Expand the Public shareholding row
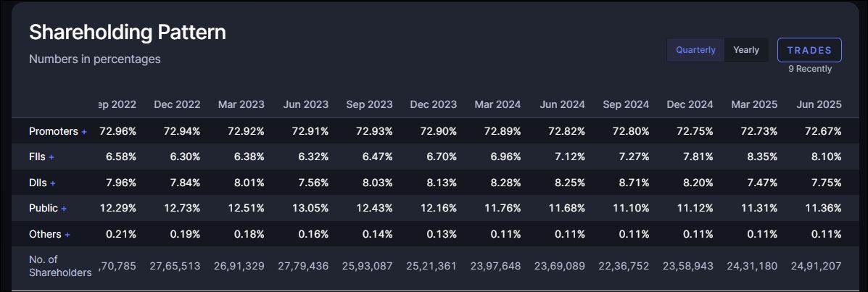 (64, 209)
